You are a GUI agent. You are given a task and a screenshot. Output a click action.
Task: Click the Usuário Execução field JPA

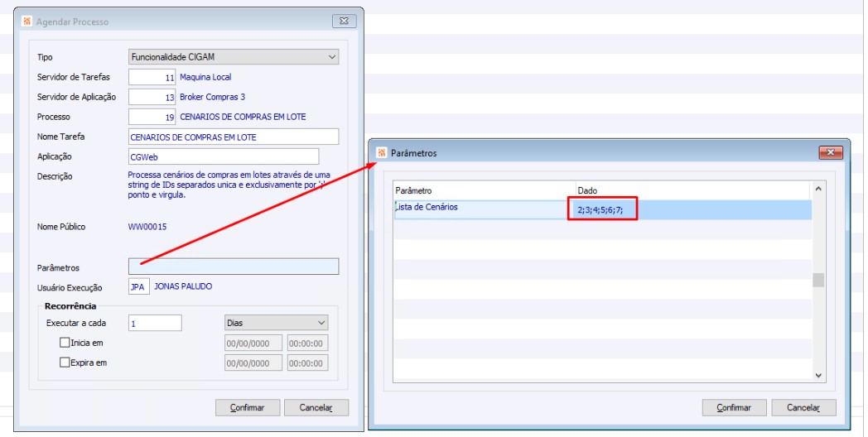point(139,287)
